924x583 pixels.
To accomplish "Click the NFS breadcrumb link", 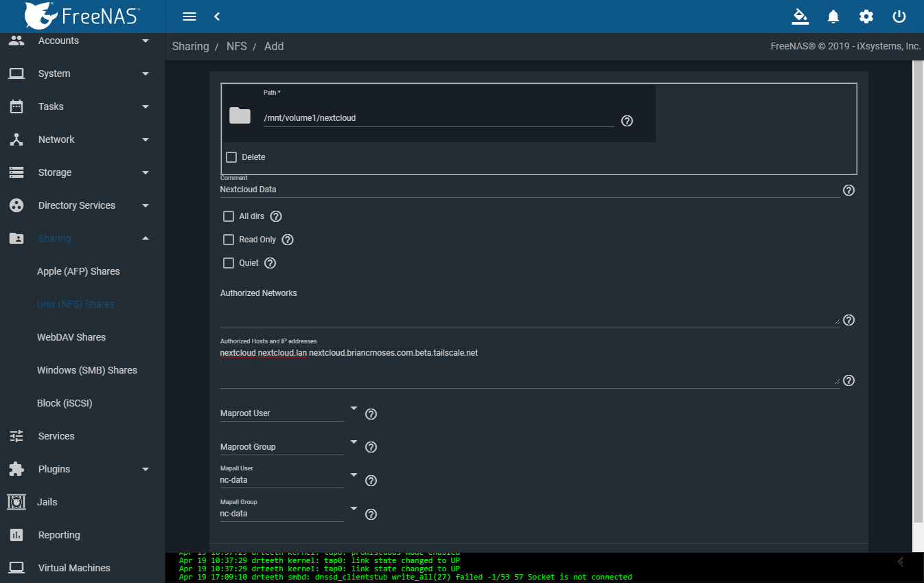I will point(236,46).
